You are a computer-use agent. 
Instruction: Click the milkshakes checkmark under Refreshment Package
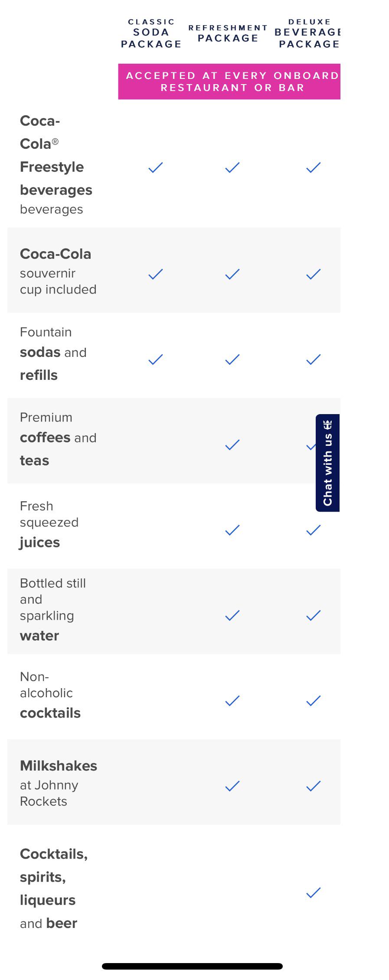(x=232, y=785)
